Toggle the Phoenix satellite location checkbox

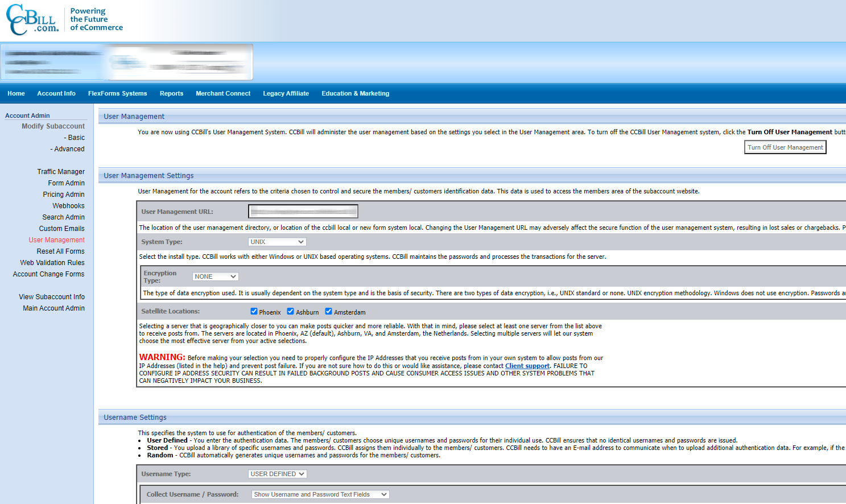pos(254,311)
